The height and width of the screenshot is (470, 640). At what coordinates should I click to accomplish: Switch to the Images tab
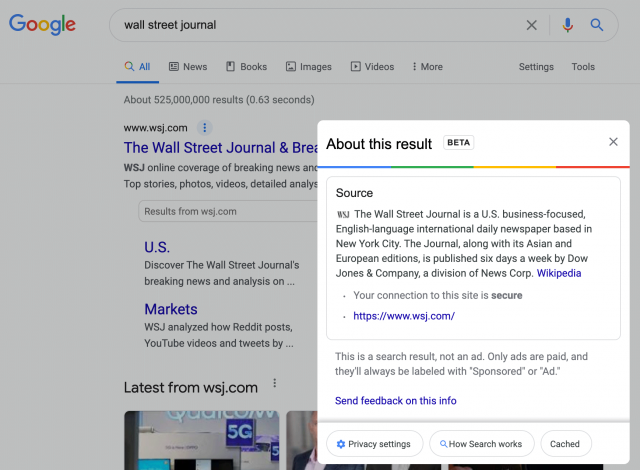[309, 67]
